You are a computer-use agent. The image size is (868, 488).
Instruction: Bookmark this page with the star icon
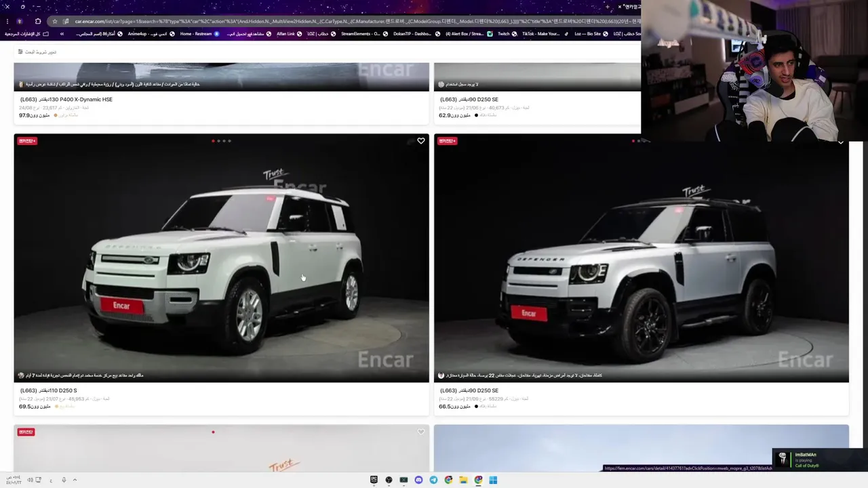coord(55,21)
